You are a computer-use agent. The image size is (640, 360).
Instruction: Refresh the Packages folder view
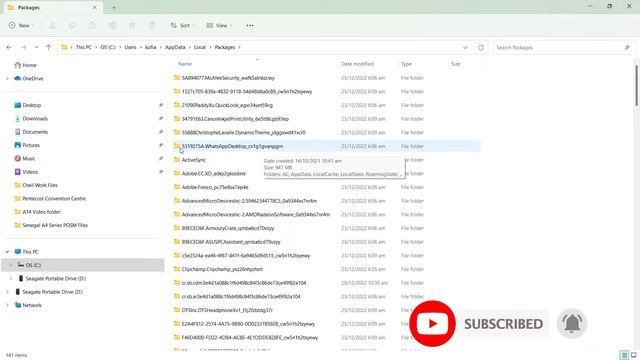(481, 47)
